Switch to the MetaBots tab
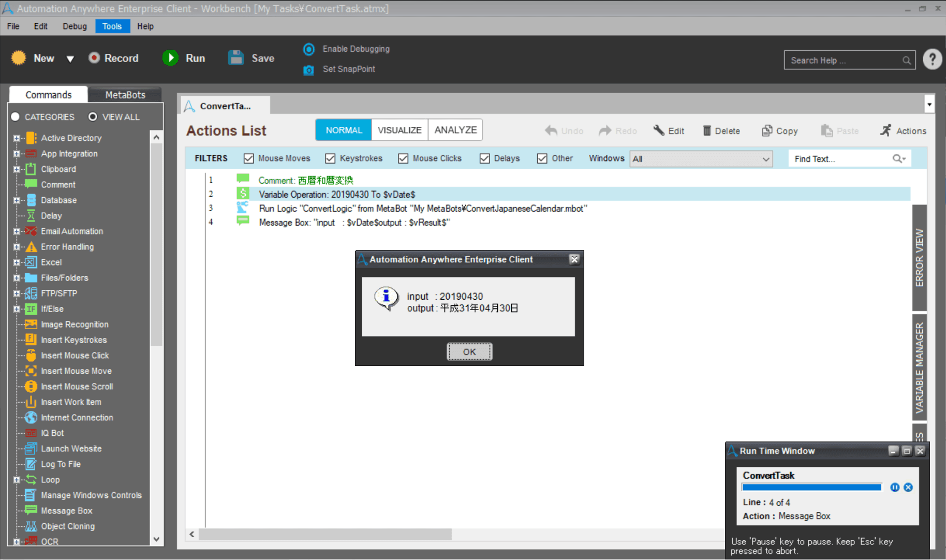This screenshot has width=946, height=560. [125, 95]
